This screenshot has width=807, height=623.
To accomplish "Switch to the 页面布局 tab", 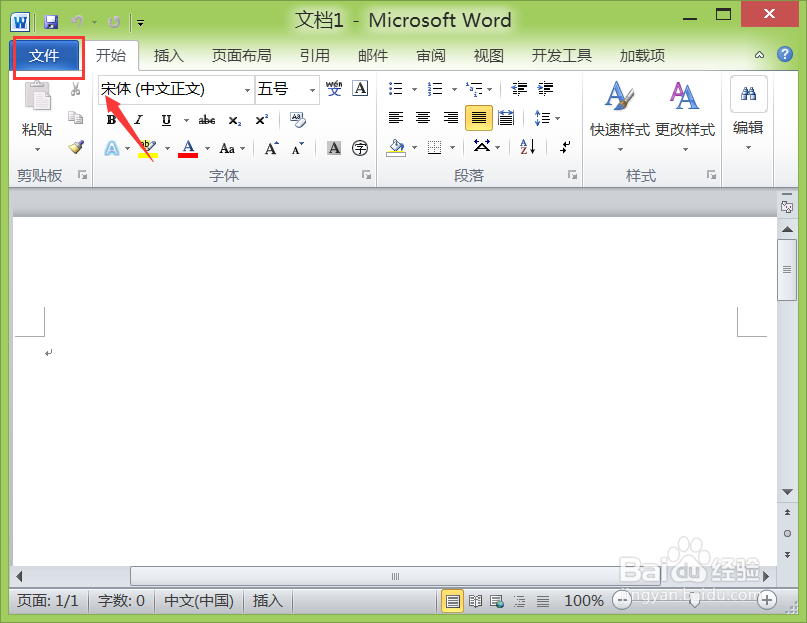I will pos(241,55).
